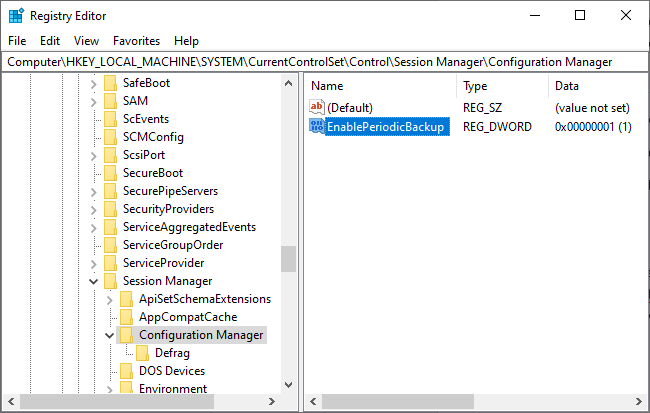
Task: Select the Defrag folder icon
Action: 142,353
